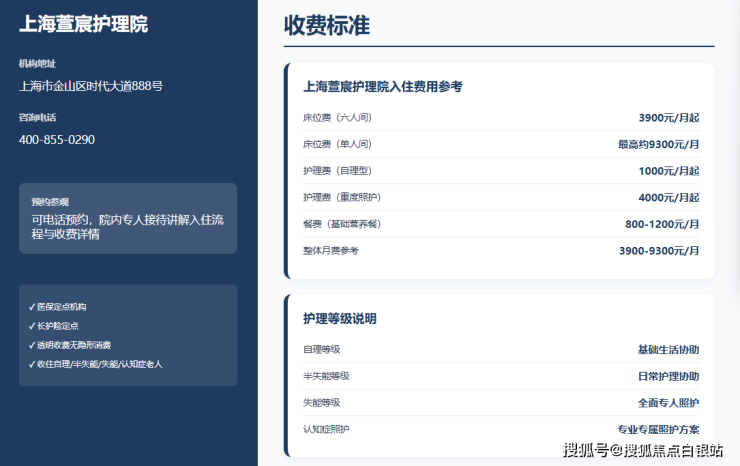Click the 1000元/月起 value

tap(669, 171)
